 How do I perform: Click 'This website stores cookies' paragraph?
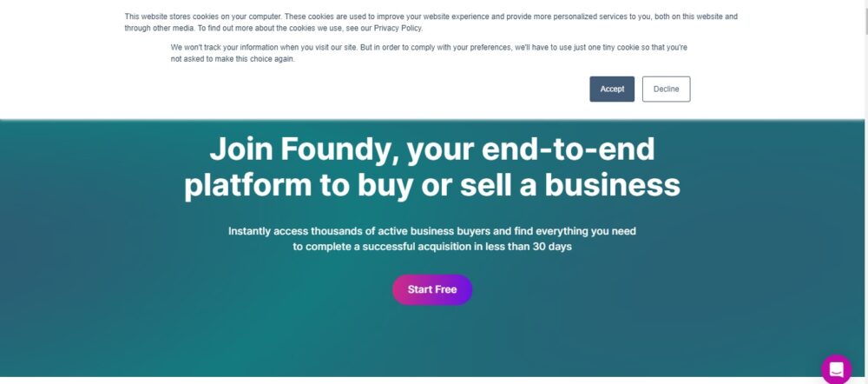click(431, 23)
